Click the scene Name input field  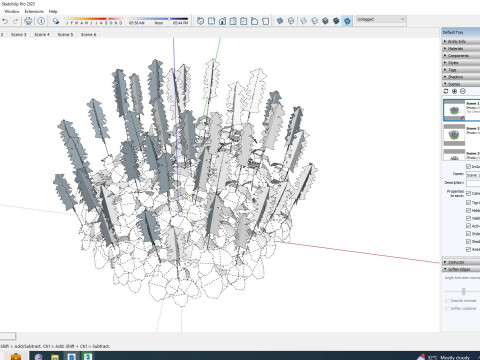(473, 175)
